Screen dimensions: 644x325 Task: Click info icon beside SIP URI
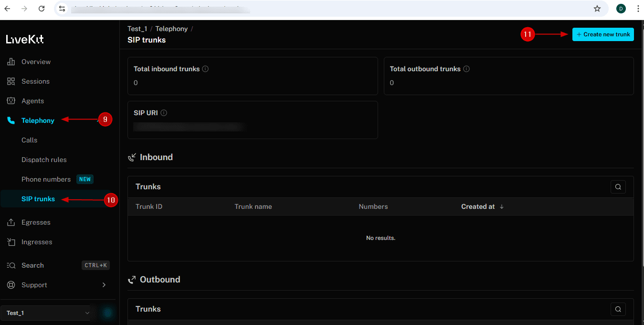pos(164,113)
